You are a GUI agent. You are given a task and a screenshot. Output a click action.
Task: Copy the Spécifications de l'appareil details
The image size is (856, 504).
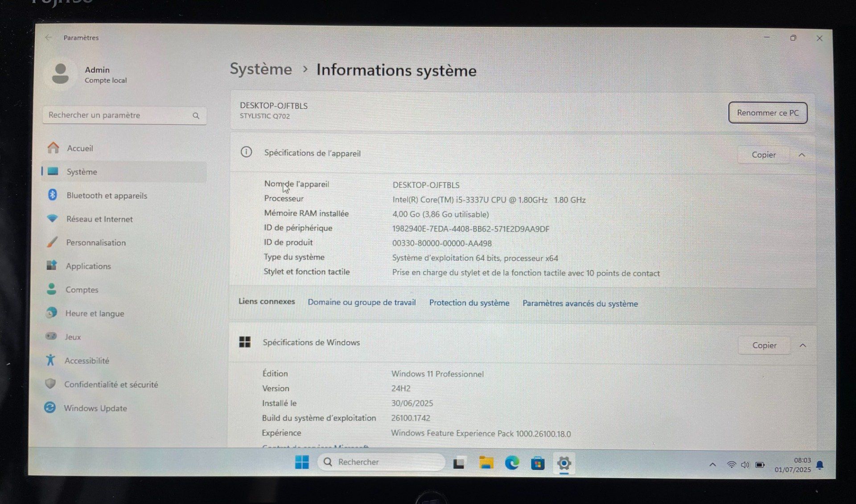click(x=764, y=155)
